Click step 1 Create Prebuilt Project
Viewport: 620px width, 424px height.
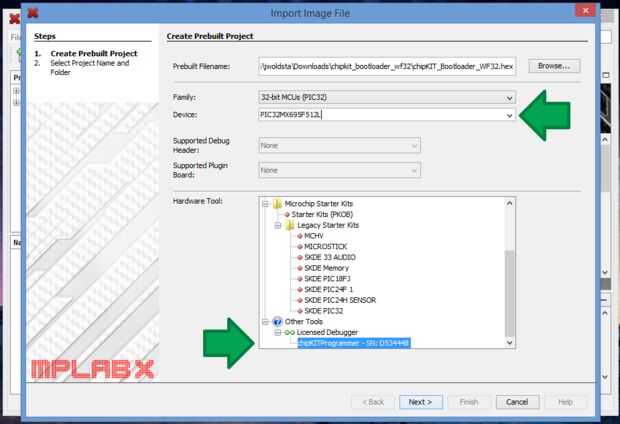point(94,53)
